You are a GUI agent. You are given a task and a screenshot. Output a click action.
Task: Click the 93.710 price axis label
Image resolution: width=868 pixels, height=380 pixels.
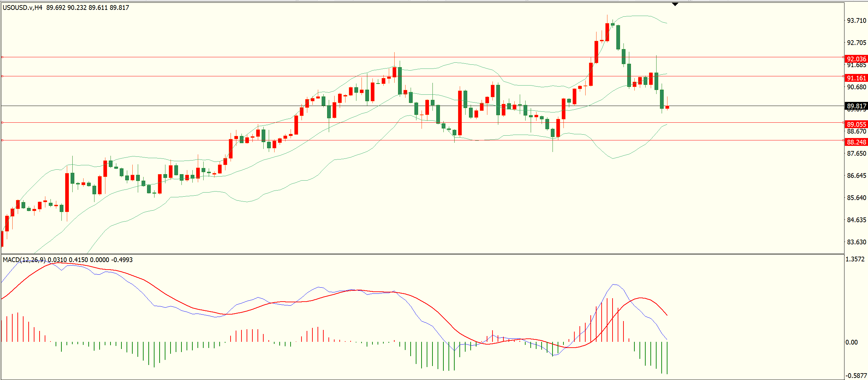pyautogui.click(x=856, y=20)
